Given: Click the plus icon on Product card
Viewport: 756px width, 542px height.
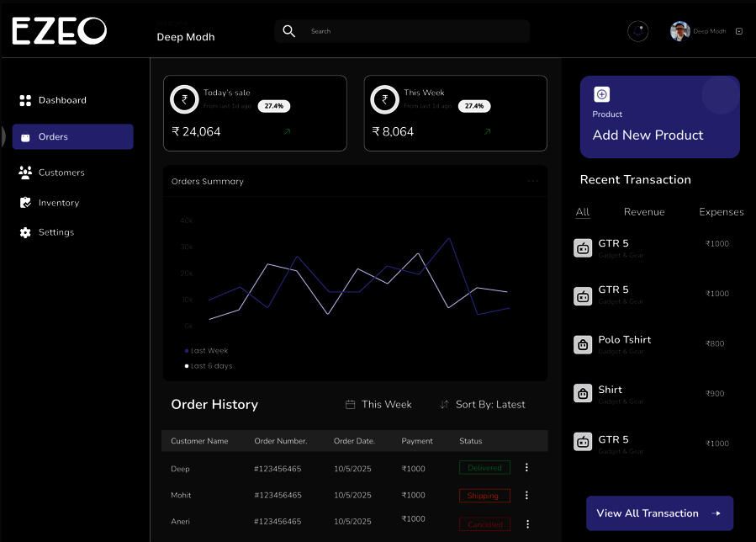Looking at the screenshot, I should [x=602, y=94].
